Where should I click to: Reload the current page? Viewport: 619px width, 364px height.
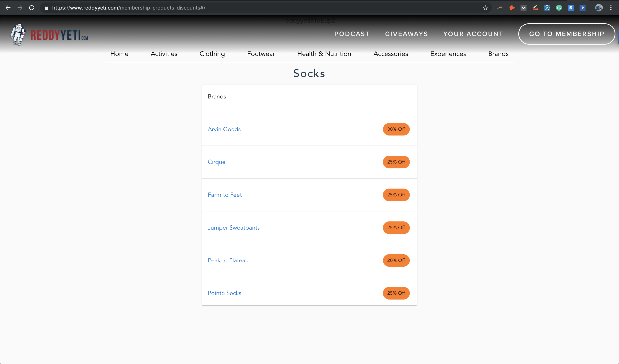tap(32, 8)
